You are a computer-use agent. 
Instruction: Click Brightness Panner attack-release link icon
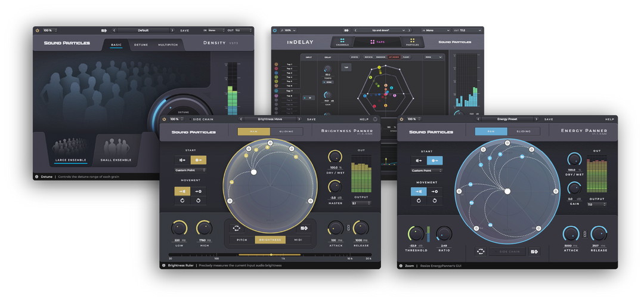pos(348,227)
